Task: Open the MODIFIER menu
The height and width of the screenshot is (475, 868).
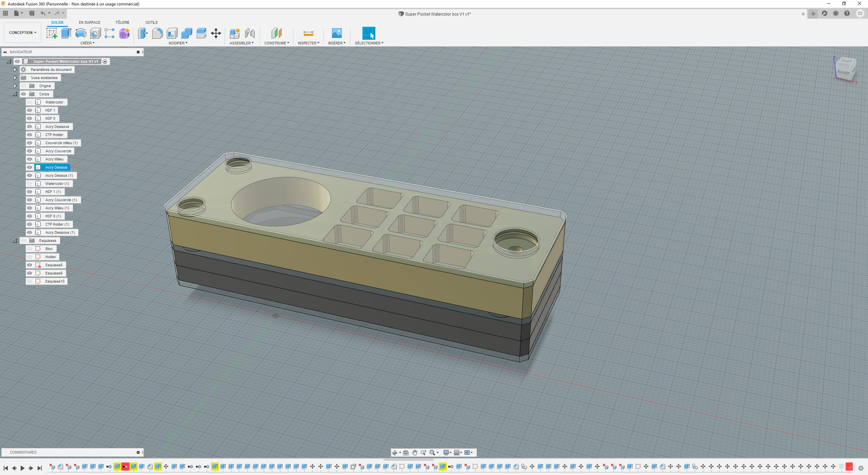Action: pos(178,43)
